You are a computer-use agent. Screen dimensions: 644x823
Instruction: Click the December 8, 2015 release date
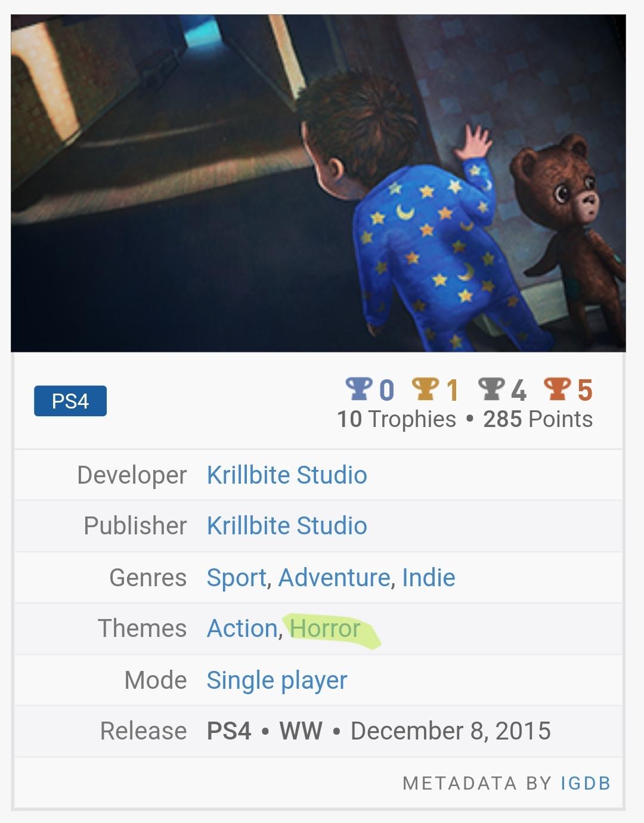(451, 731)
